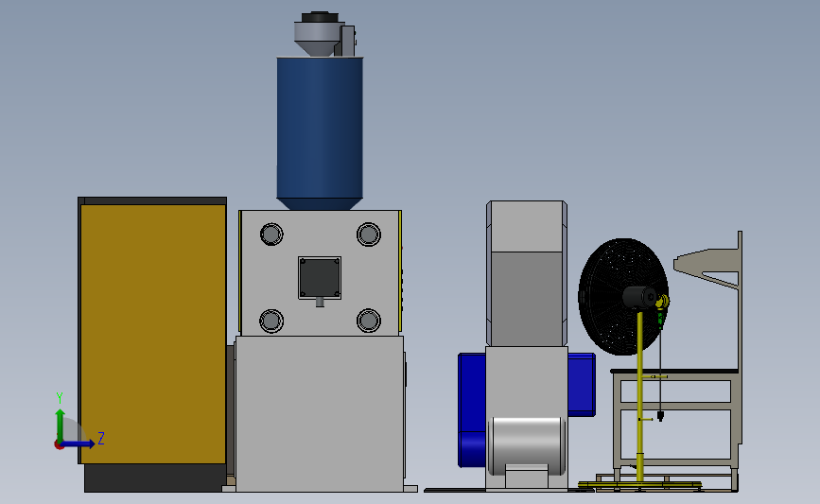Click the black pull-cord handle hanging from fan
This screenshot has width=820, height=504.
[660, 416]
